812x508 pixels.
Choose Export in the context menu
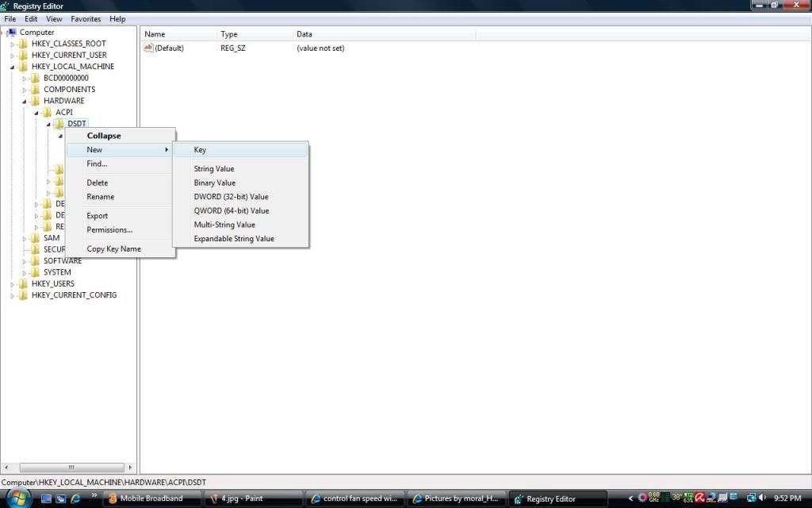click(121, 216)
